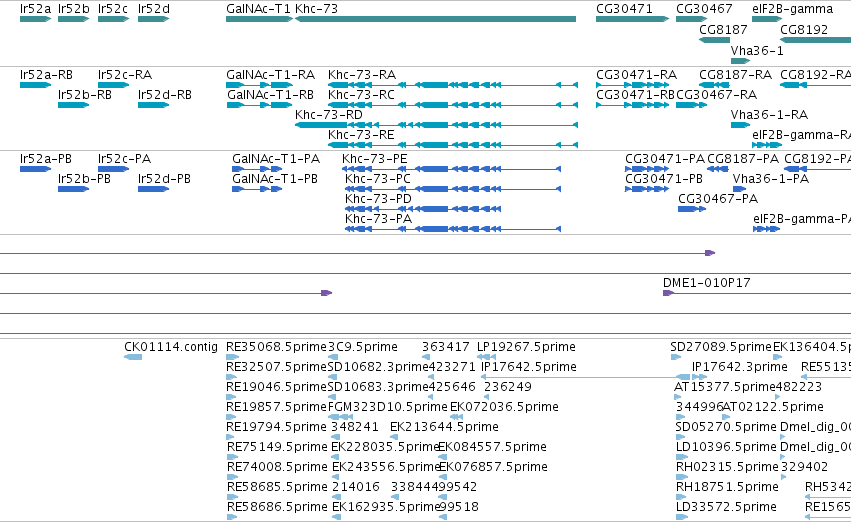The height and width of the screenshot is (522, 851).
Task: Select the Khc-73-PA protein label
Action: click(378, 219)
